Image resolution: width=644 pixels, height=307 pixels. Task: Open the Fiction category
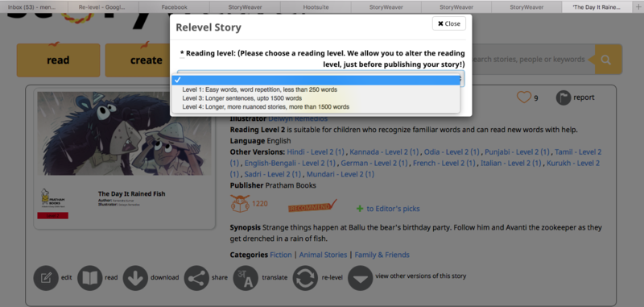281,255
